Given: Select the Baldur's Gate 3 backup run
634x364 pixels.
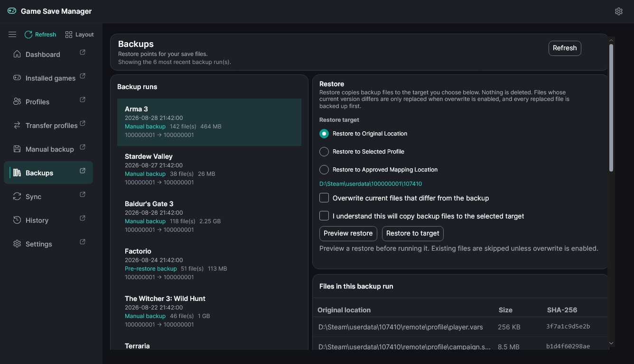Looking at the screenshot, I should (209, 217).
